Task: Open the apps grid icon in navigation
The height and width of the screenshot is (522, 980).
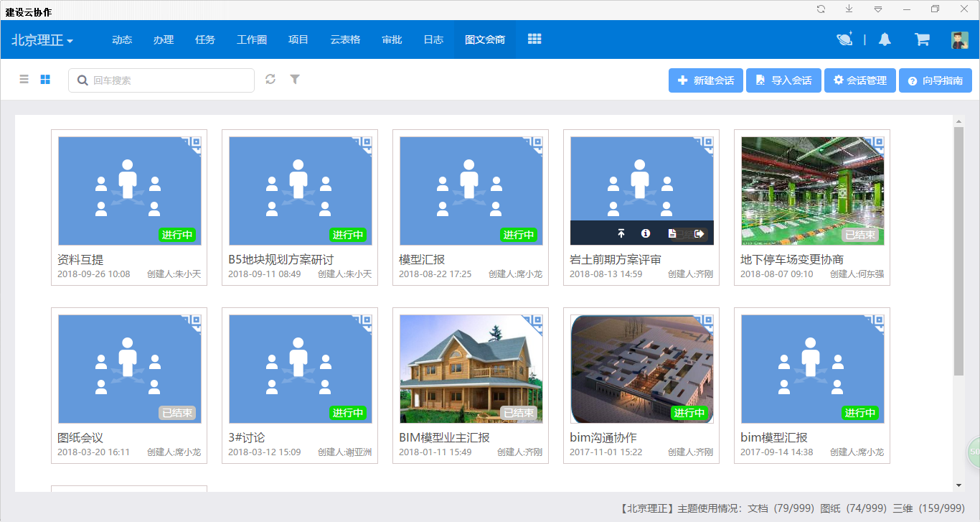Action: [x=534, y=39]
